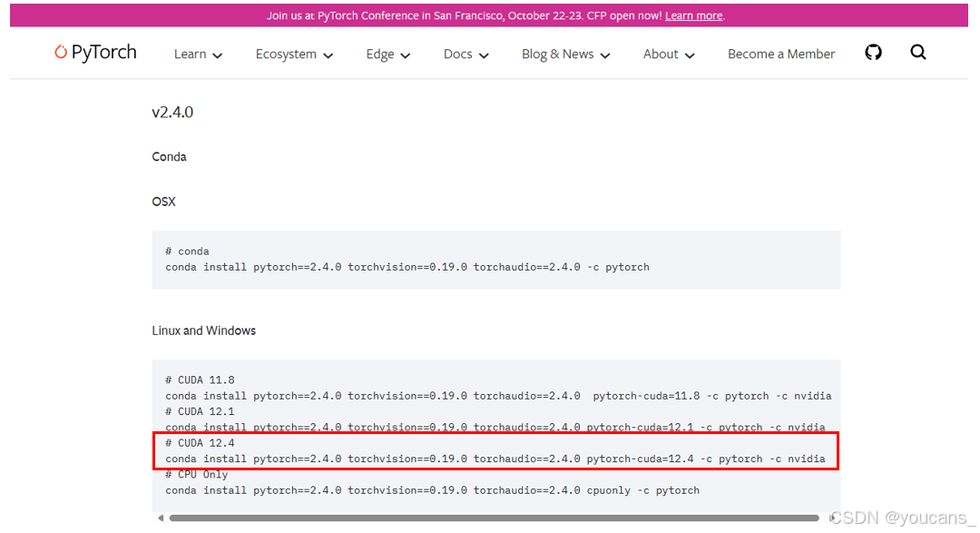Open the Docs dropdown
Viewport: 980px width, 533px height.
465,54
